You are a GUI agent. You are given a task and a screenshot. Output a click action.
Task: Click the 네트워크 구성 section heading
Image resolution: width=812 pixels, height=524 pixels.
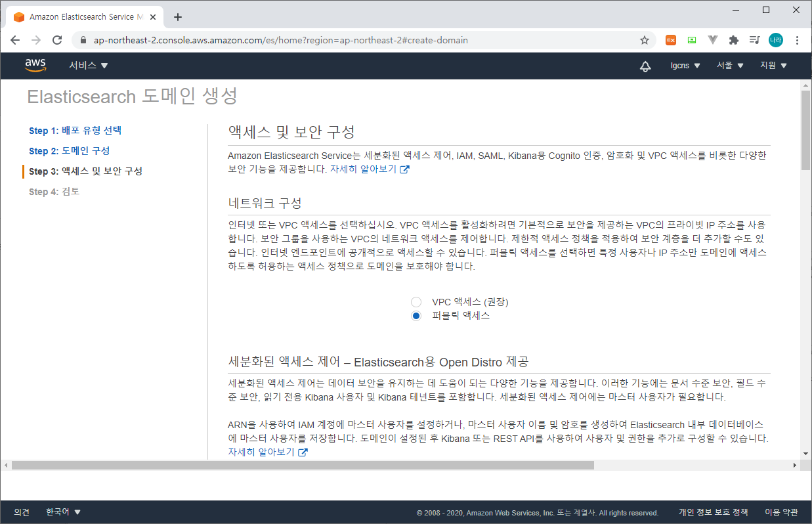(265, 202)
